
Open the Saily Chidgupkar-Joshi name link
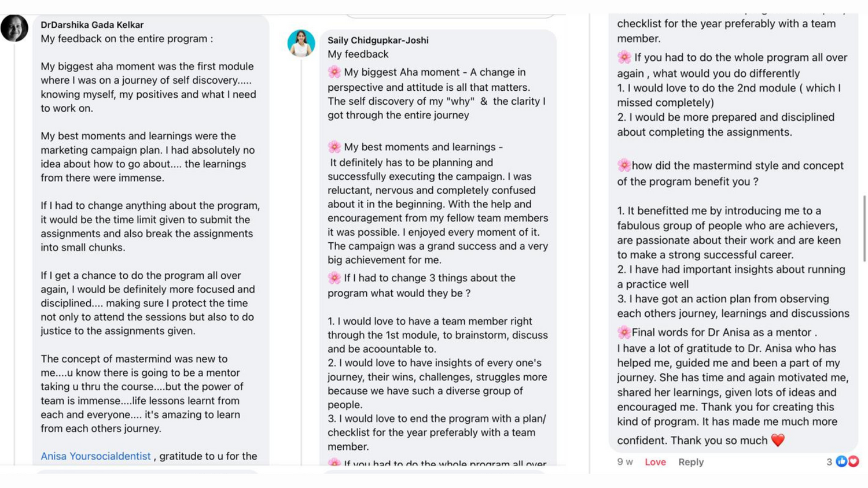click(x=378, y=40)
